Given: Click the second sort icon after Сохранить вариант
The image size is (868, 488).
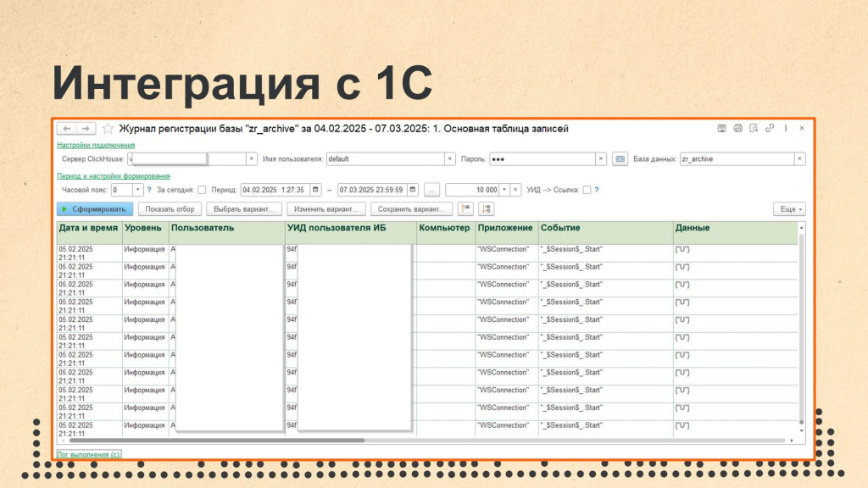Looking at the screenshot, I should (486, 208).
